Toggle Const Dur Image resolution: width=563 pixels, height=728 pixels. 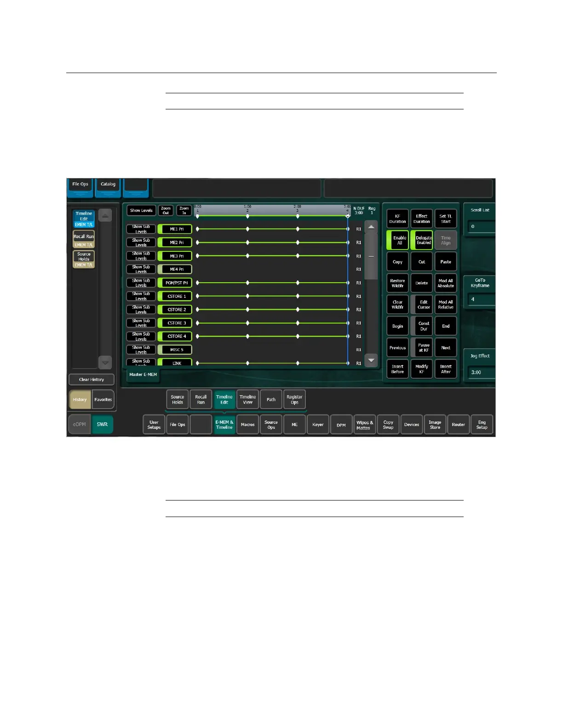pyautogui.click(x=422, y=326)
